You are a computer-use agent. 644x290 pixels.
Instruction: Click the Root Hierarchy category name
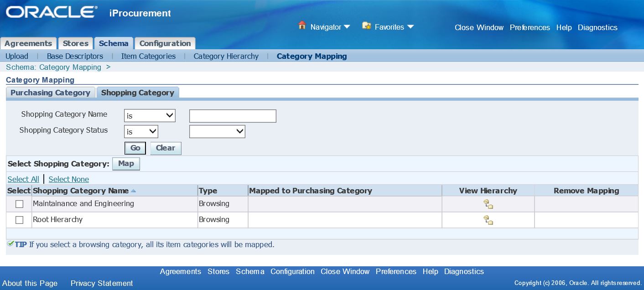(58, 219)
